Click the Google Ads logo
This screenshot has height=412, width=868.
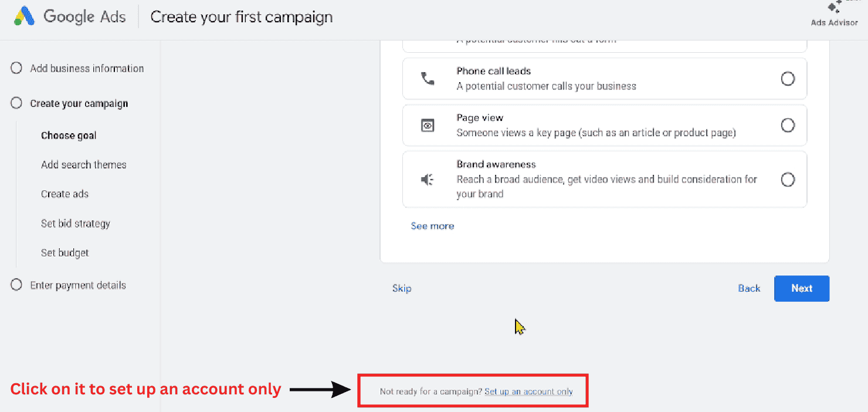click(x=67, y=16)
